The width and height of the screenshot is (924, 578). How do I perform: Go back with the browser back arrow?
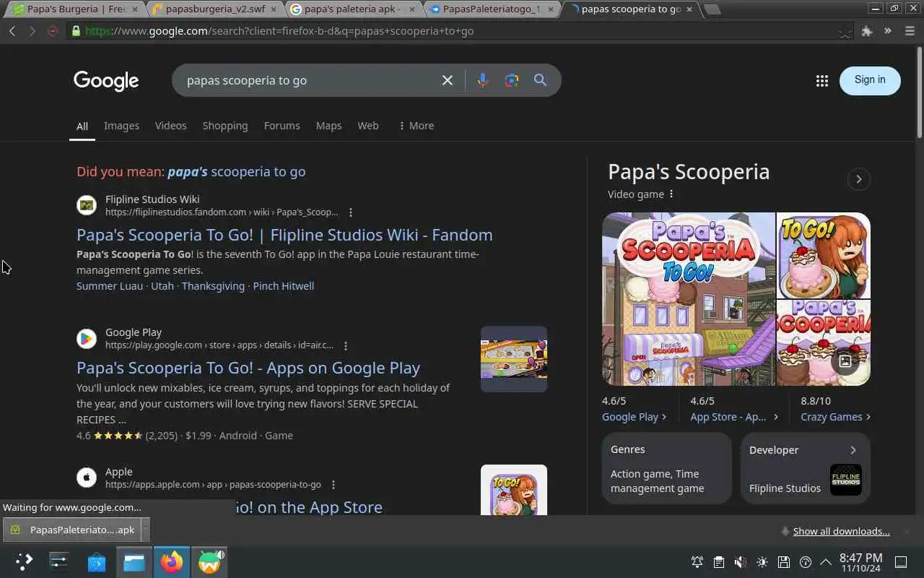click(12, 31)
